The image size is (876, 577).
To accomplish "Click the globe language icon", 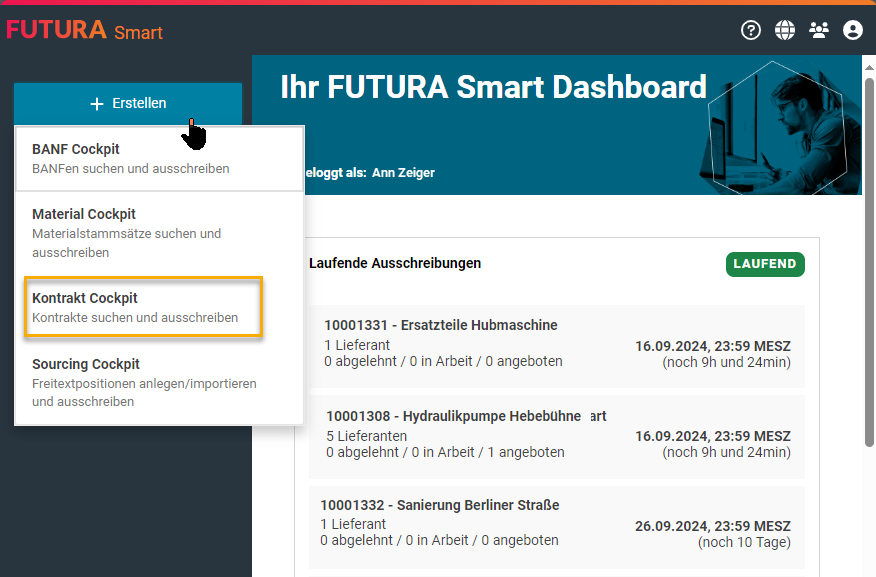I will point(785,30).
